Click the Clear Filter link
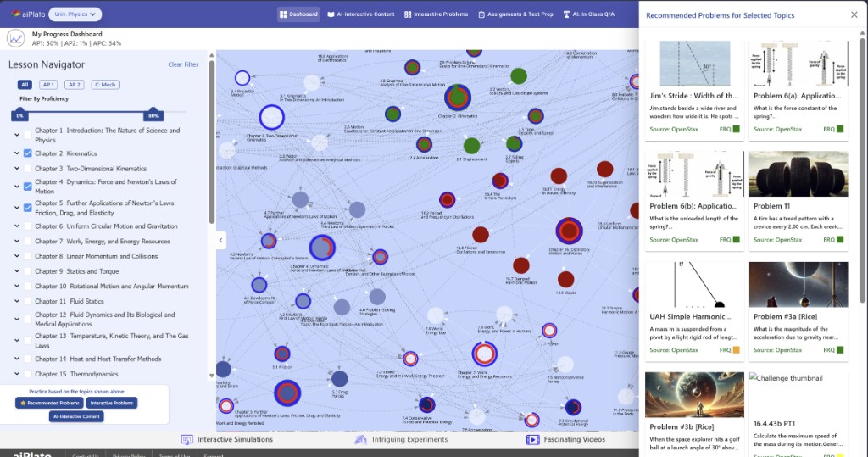 (183, 64)
